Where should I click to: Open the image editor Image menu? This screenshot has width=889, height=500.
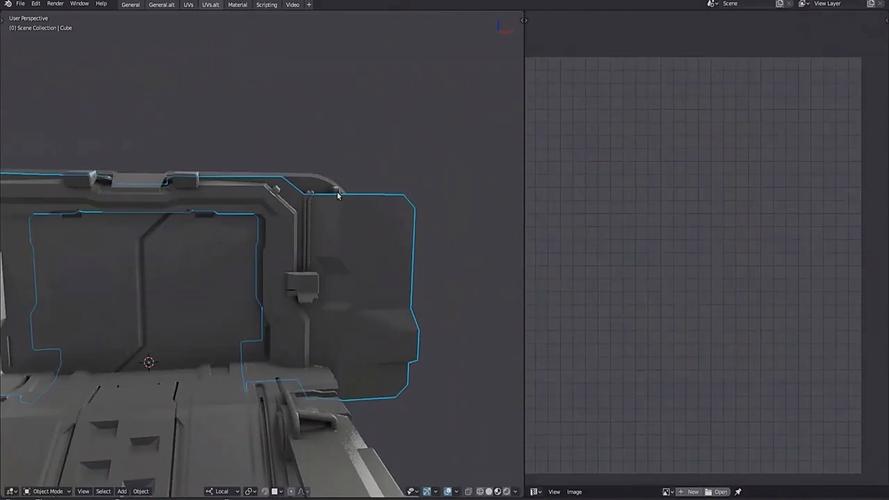click(x=574, y=491)
